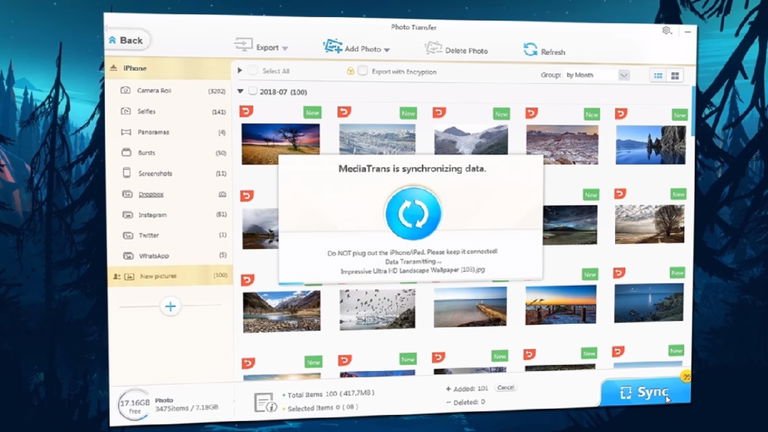Click undo icon on blue lake photo

[621, 114]
